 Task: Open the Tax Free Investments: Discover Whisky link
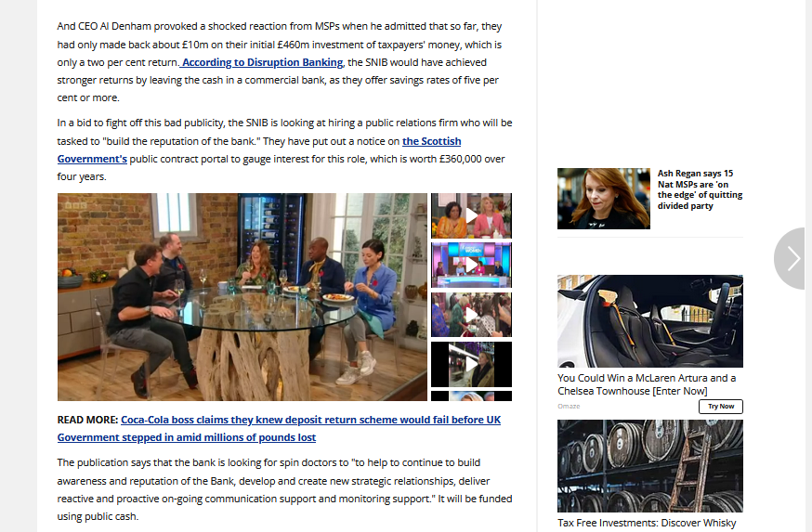point(647,524)
